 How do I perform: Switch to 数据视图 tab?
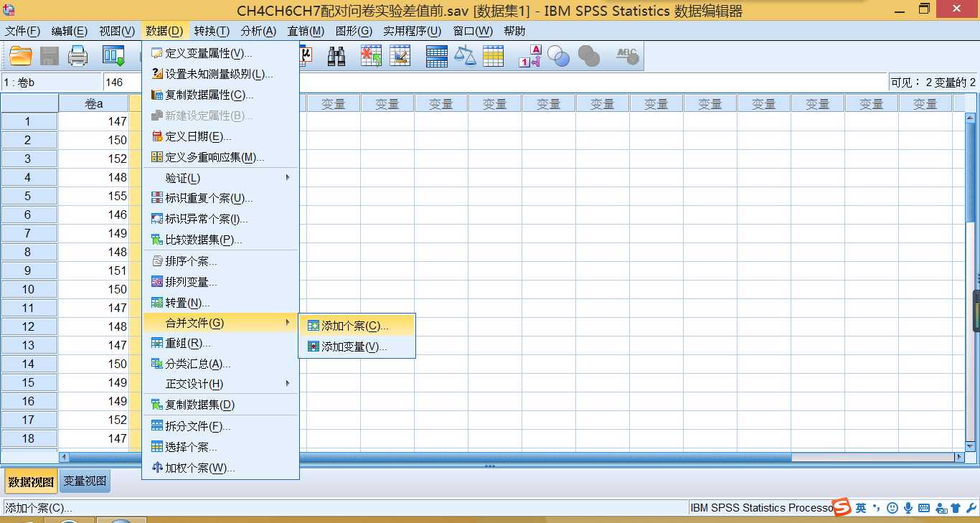pyautogui.click(x=31, y=481)
